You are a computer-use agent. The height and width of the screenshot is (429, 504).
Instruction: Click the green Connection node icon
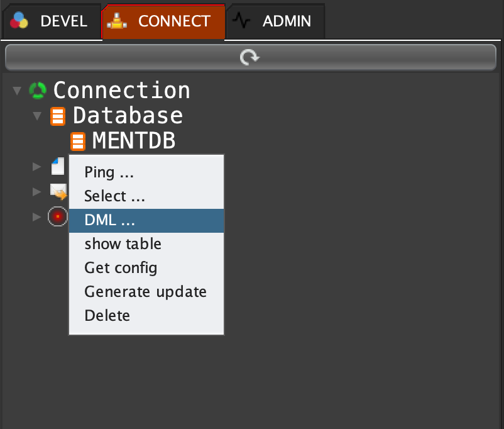tap(38, 91)
